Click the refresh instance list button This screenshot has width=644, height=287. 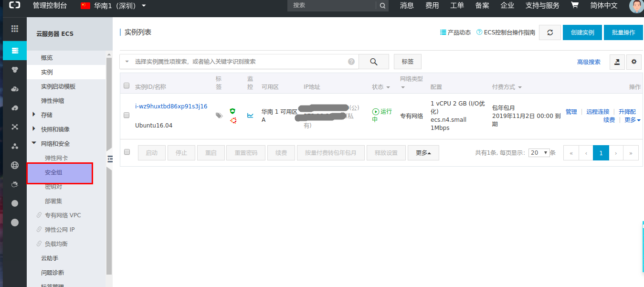click(550, 32)
